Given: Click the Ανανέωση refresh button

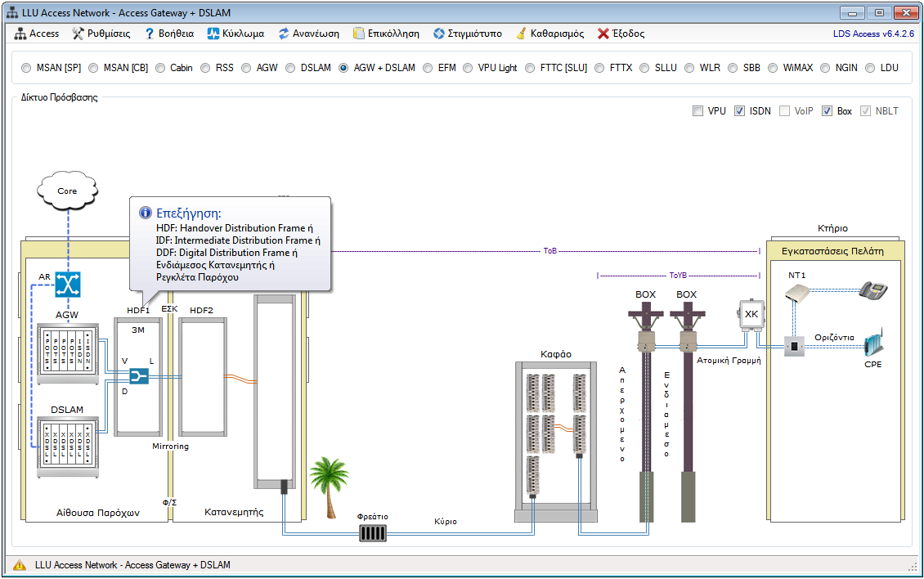Looking at the screenshot, I should [x=308, y=34].
